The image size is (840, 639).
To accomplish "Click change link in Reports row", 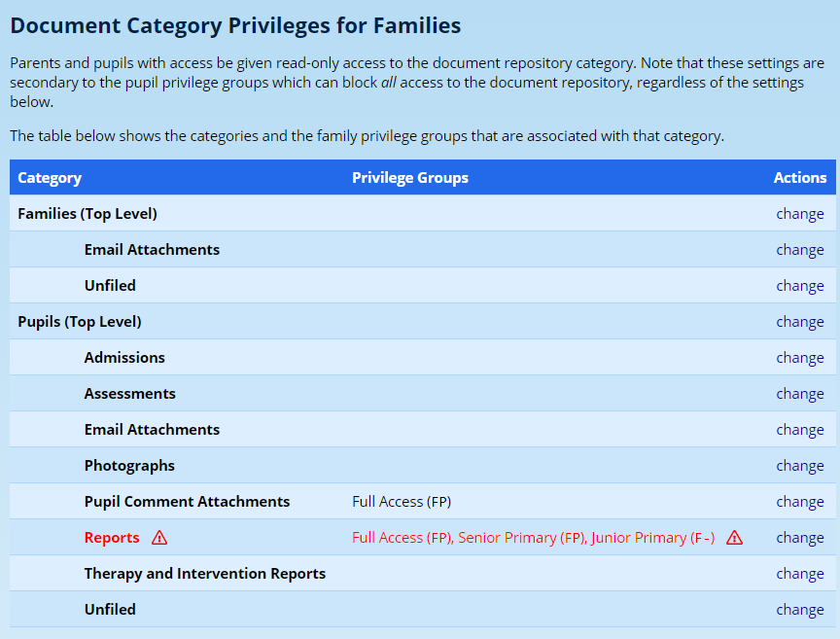I will click(799, 538).
